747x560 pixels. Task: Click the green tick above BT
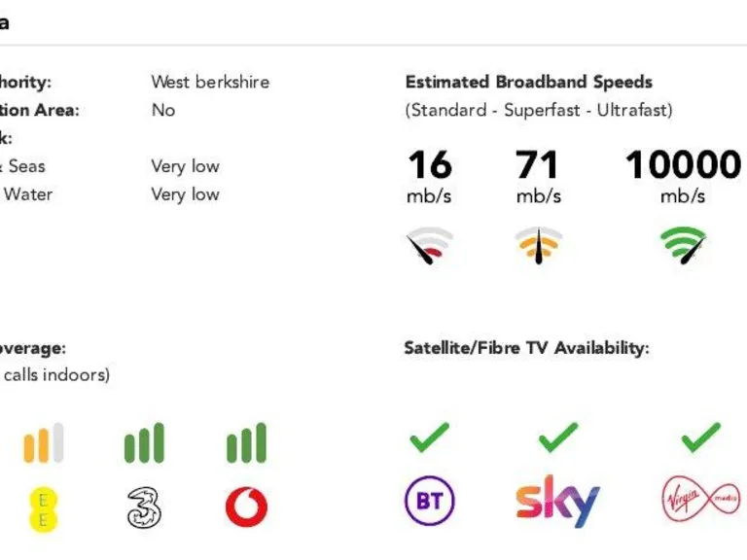click(x=429, y=437)
